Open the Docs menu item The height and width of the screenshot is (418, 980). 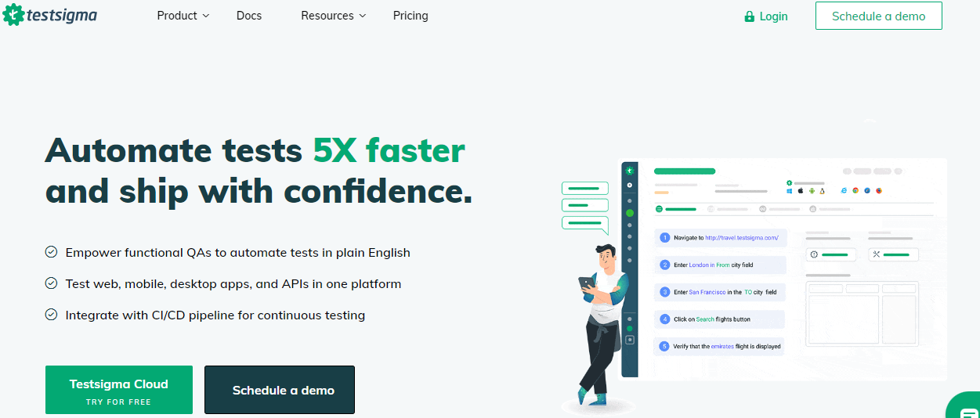tap(249, 16)
